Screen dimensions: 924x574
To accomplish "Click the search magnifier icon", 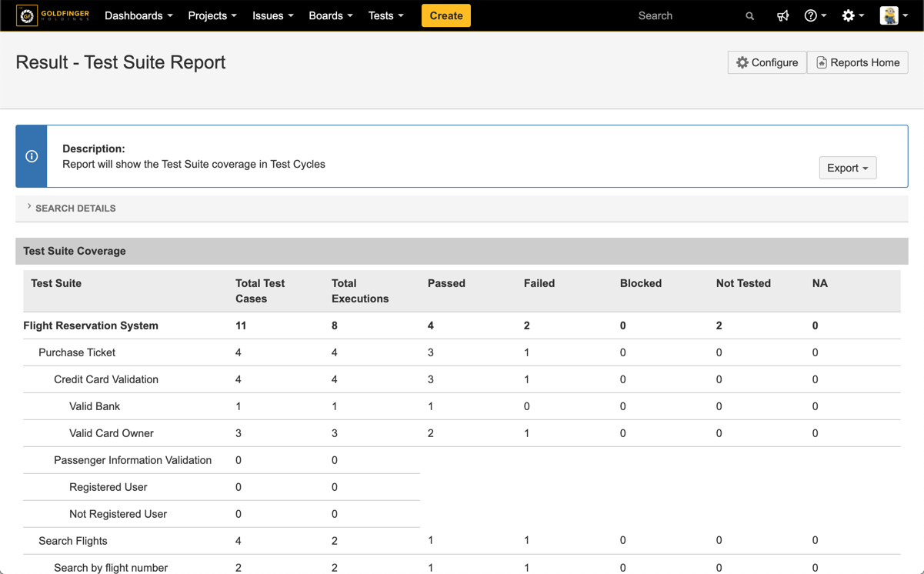I will [749, 16].
